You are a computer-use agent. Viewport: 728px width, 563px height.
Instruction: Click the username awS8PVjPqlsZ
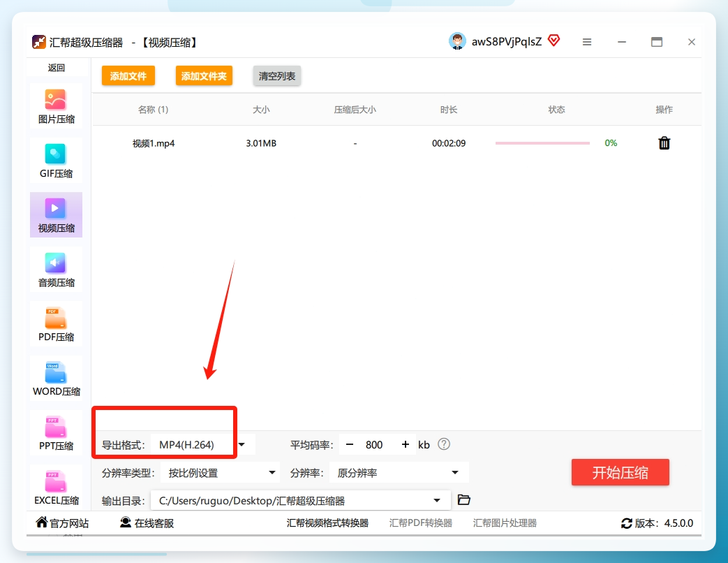[507, 42]
